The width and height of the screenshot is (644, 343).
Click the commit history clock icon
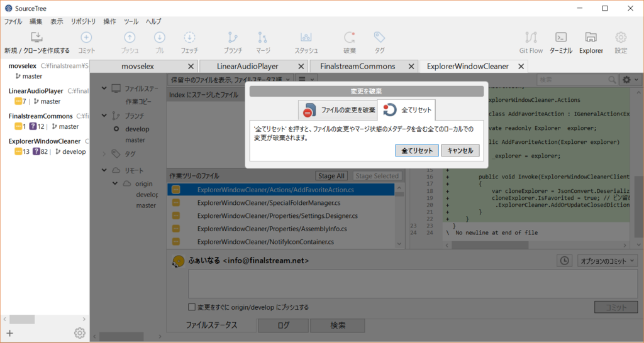pyautogui.click(x=565, y=261)
